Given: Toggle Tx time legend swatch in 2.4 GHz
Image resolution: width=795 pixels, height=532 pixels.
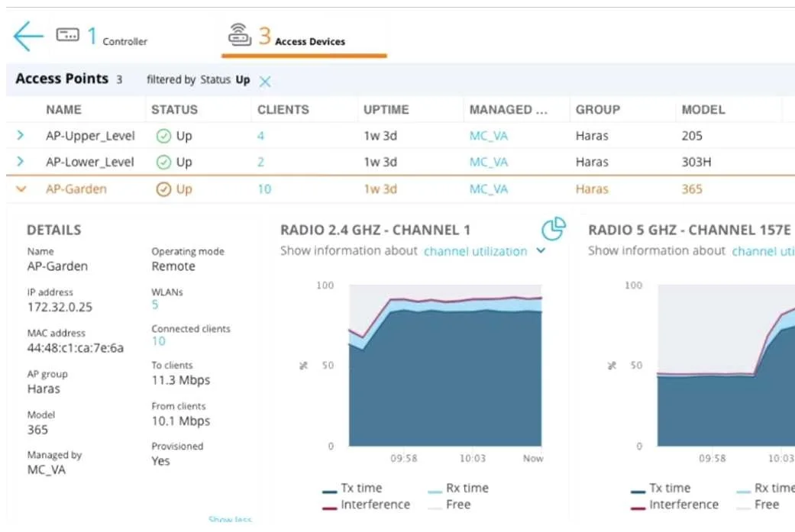Looking at the screenshot, I should [330, 491].
